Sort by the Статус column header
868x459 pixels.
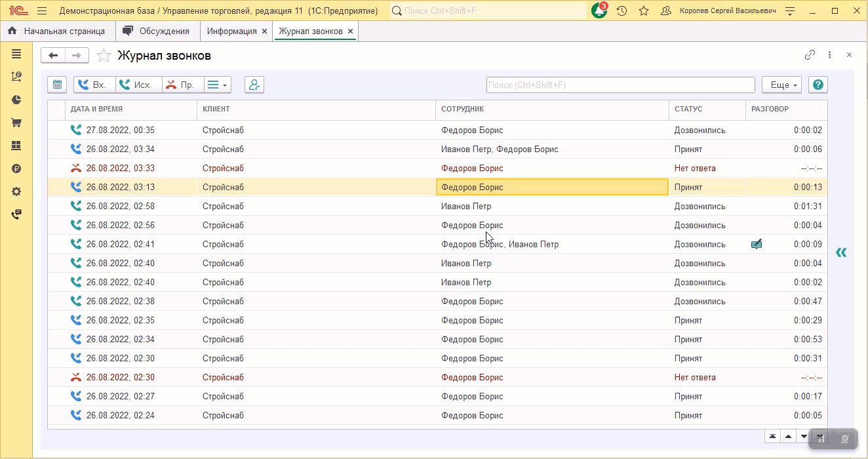pos(688,109)
